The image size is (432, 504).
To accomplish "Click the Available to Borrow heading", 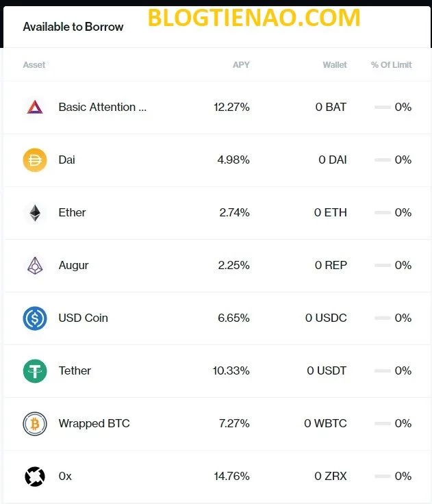I will click(73, 27).
